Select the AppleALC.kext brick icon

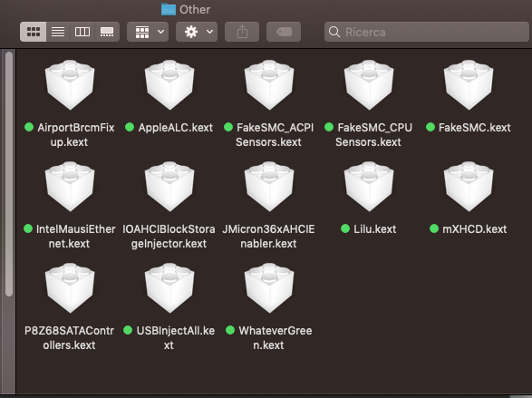point(169,85)
